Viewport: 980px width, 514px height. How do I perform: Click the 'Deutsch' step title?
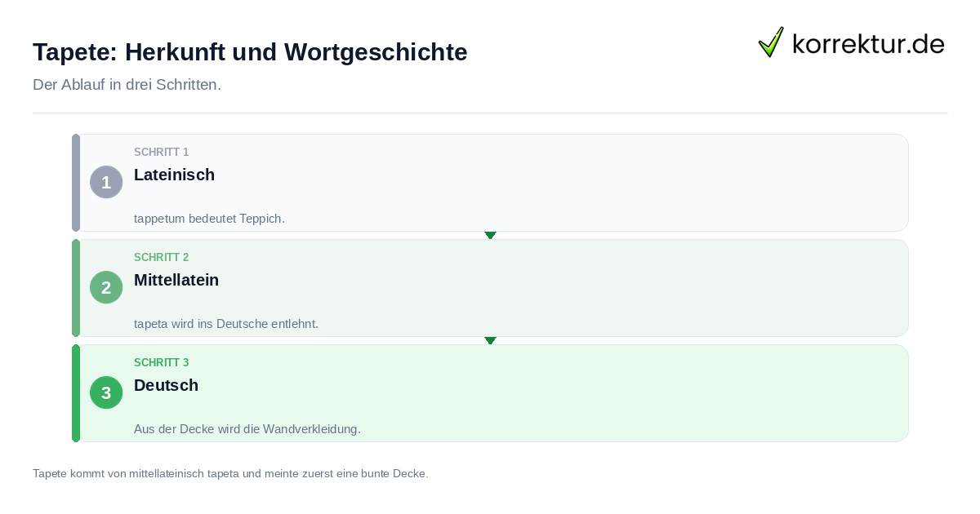pyautogui.click(x=166, y=385)
